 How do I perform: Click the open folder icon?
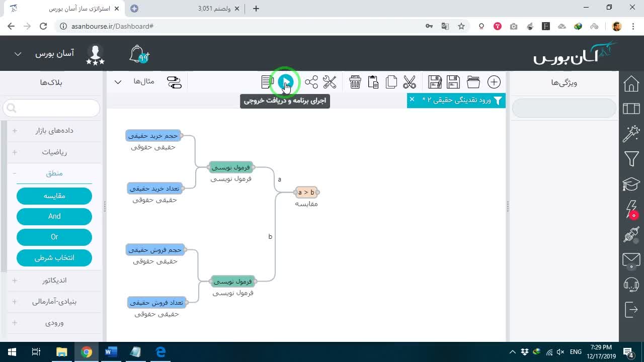pyautogui.click(x=473, y=82)
